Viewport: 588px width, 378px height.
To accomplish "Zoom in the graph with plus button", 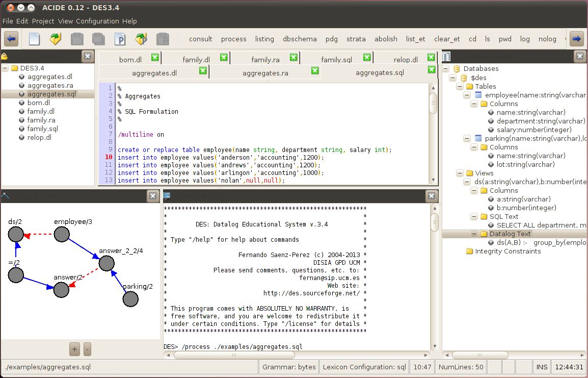I will click(x=74, y=349).
